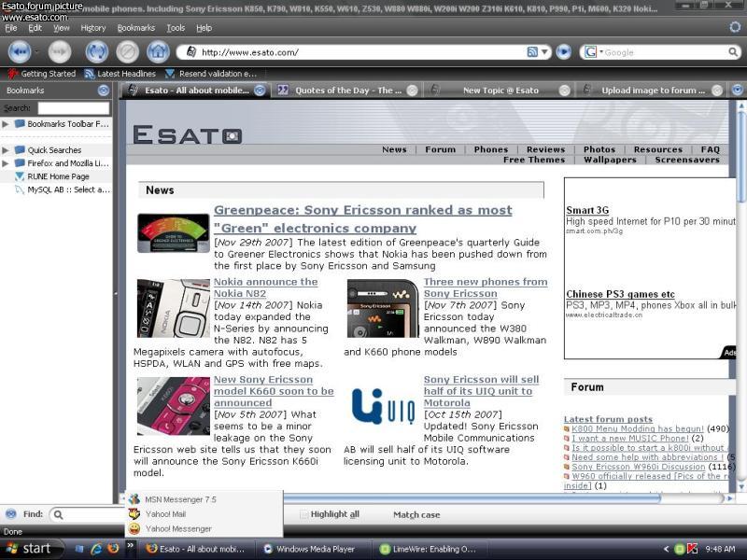Expand quick launch overflow chevron

pos(130,546)
